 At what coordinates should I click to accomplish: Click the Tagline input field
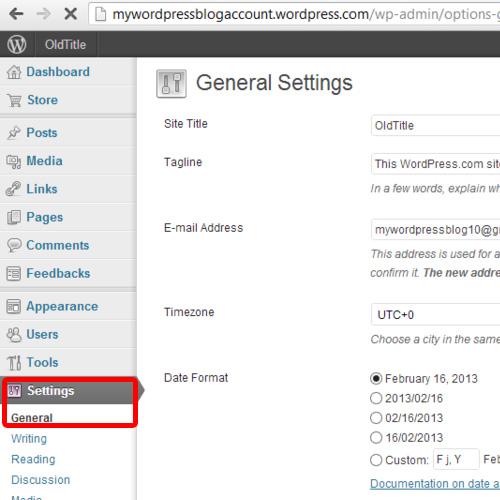click(435, 164)
